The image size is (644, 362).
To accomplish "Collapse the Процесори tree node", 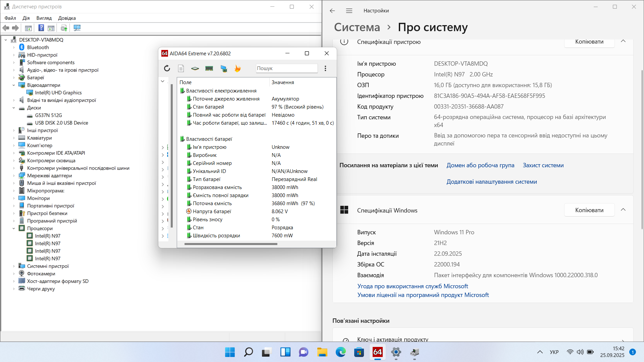I will pos(14,228).
